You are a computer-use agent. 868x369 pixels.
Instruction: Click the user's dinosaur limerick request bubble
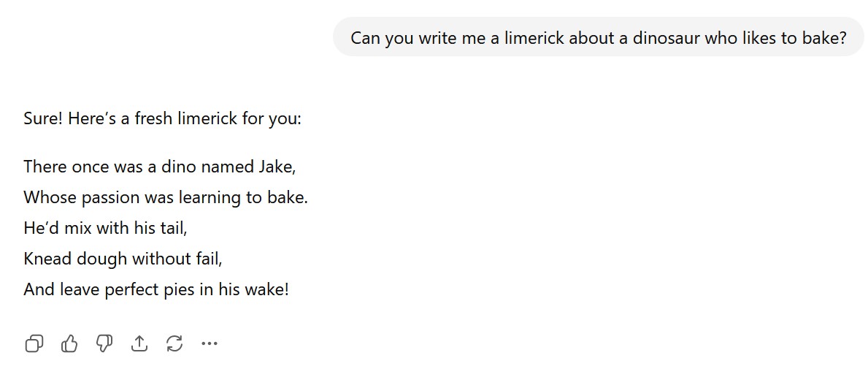point(597,38)
